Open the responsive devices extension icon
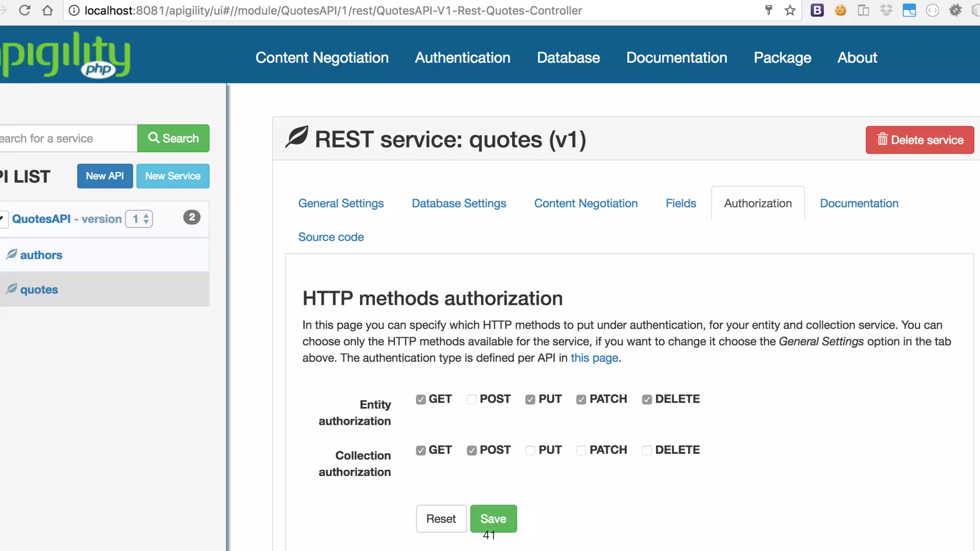The height and width of the screenshot is (551, 980). point(863,10)
